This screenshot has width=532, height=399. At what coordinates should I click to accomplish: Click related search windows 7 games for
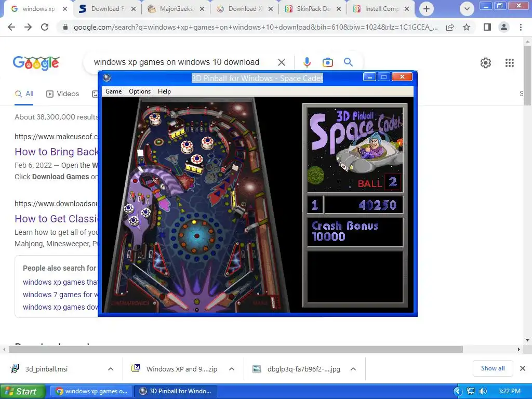pos(60,295)
